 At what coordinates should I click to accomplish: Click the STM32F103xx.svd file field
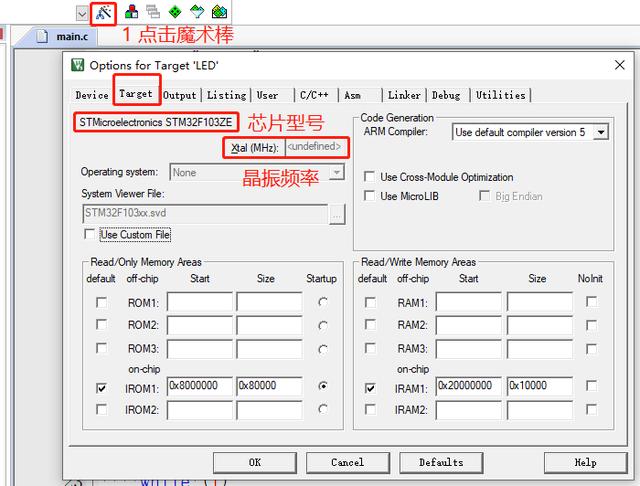(x=205, y=214)
